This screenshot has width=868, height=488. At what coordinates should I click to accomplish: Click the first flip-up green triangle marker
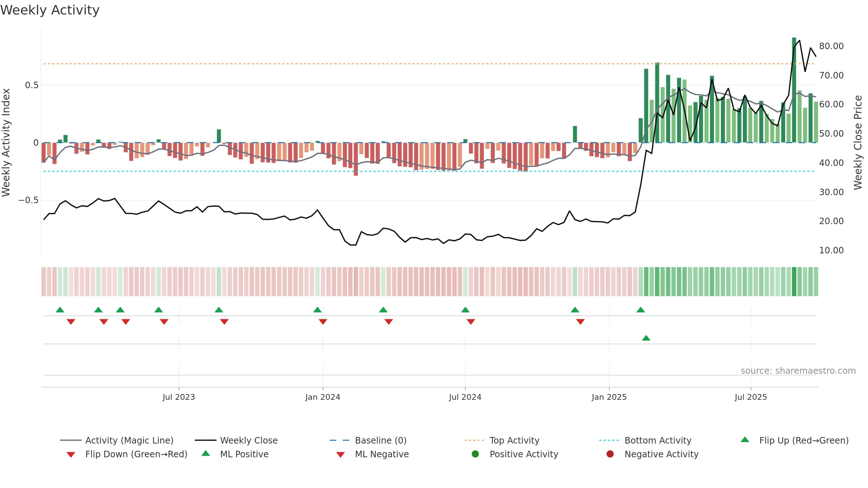point(60,310)
